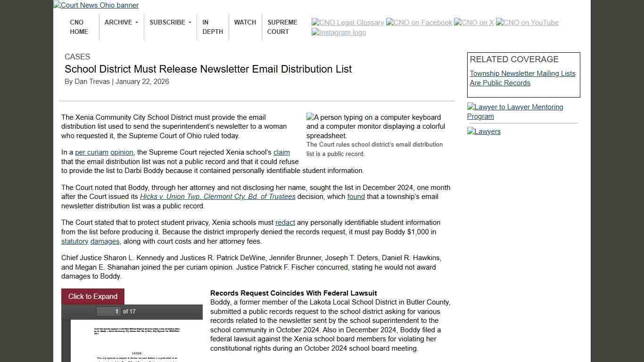Select CNO HOME in the navigation
Viewport: 644px width, 362px height.
click(x=79, y=27)
